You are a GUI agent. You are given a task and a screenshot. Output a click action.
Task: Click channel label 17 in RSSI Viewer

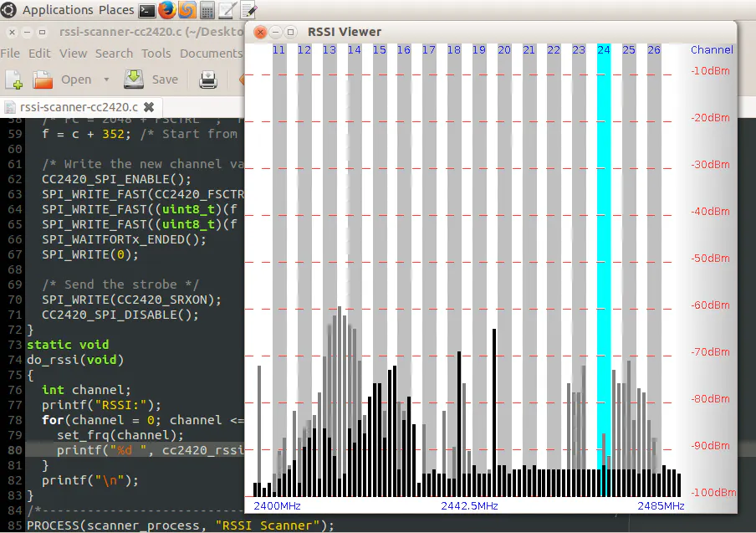click(x=429, y=50)
